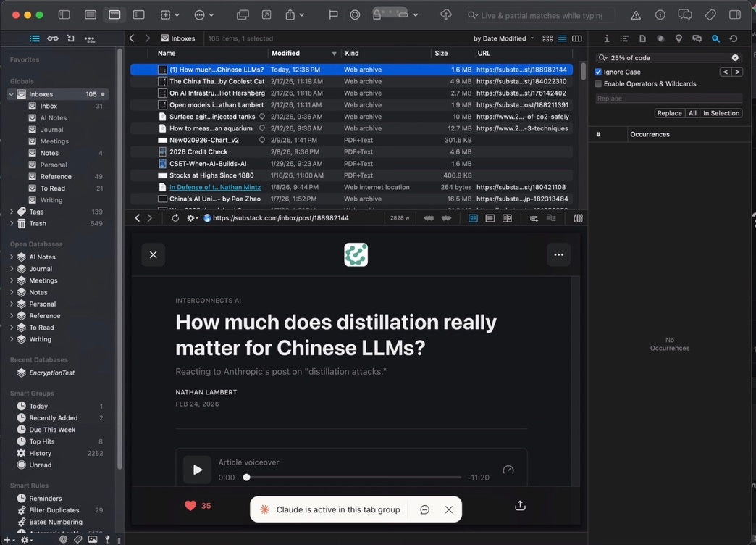The width and height of the screenshot is (756, 545).
Task: Expand the Tags group
Action: tap(12, 212)
